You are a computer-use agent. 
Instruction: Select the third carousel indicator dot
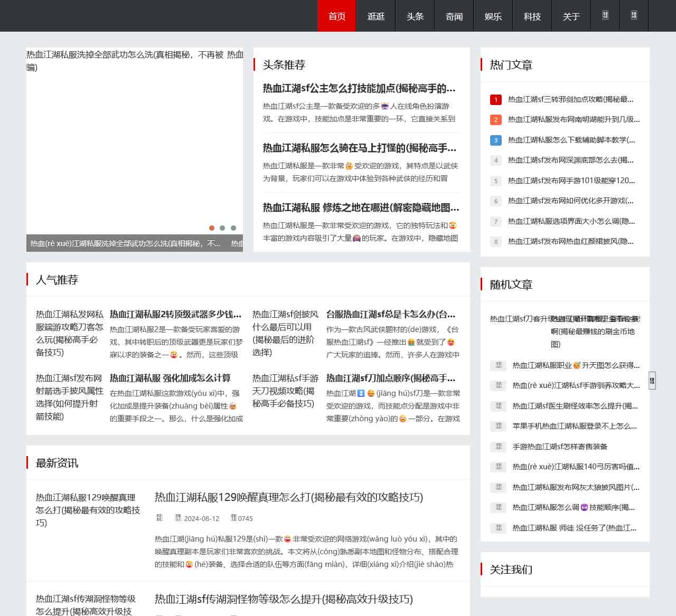(x=233, y=228)
